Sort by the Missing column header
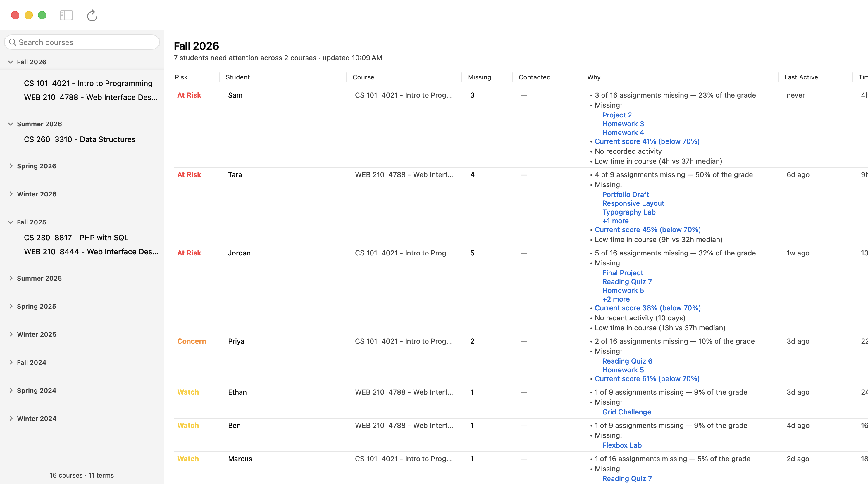Image resolution: width=868 pixels, height=484 pixels. [480, 77]
